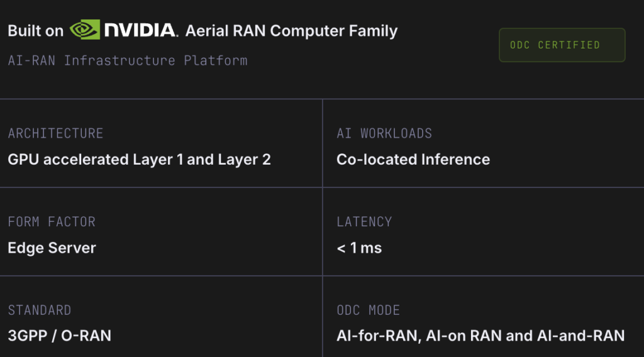The image size is (644, 357).
Task: Click the STANDARD label
Action: tap(39, 310)
